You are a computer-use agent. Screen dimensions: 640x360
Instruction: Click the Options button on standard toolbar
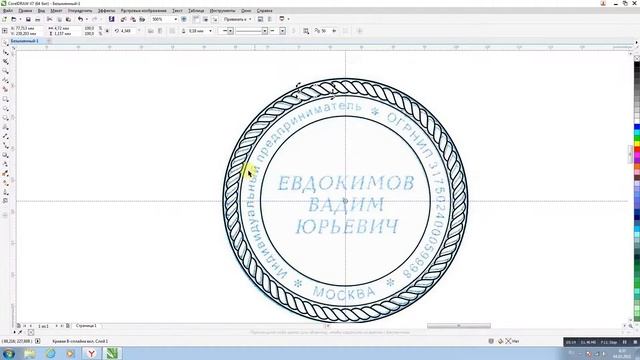260,19
